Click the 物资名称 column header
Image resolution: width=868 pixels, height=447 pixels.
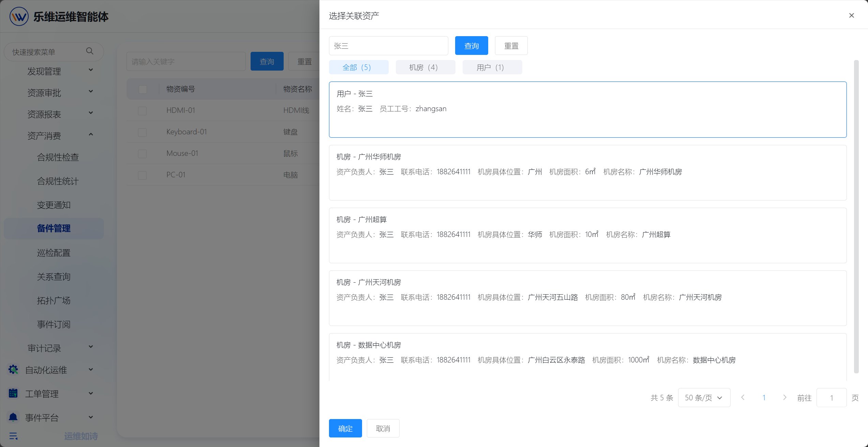coord(298,89)
